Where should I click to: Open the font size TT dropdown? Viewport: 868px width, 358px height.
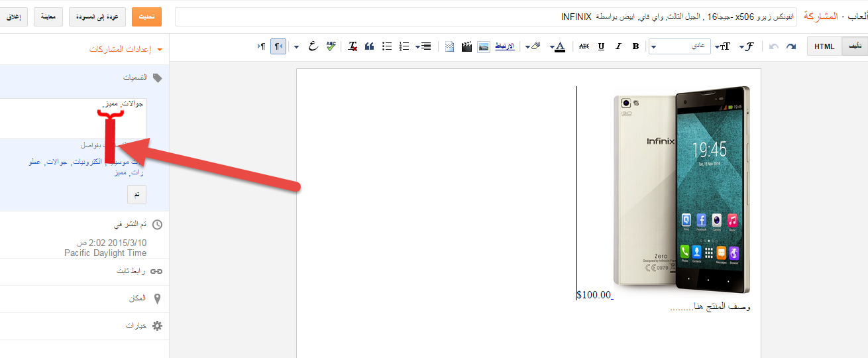pyautogui.click(x=723, y=46)
